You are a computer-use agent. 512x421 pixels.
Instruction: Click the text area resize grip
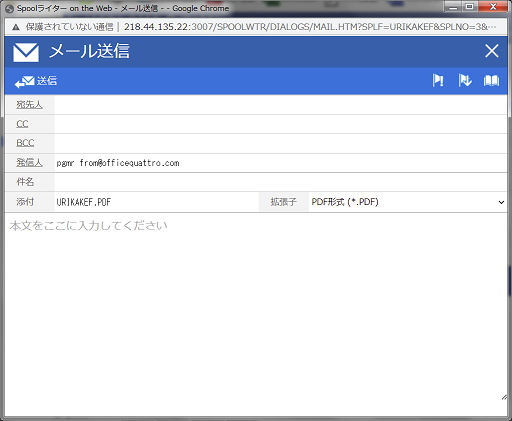(504, 397)
